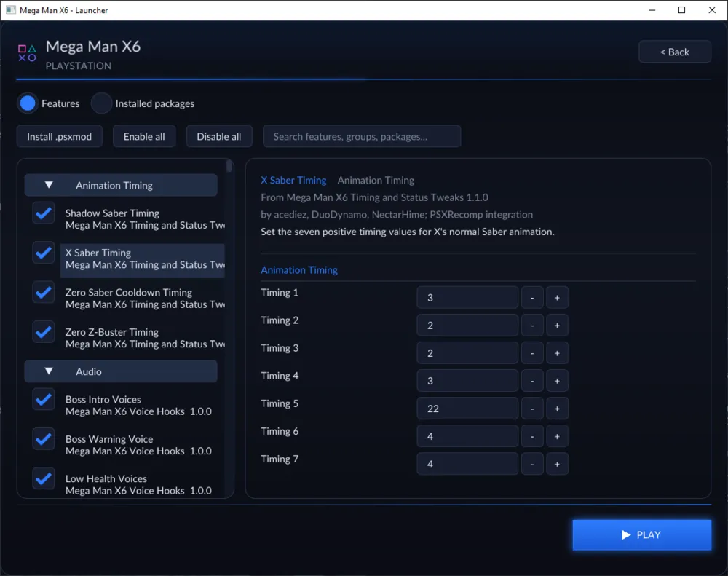Uncheck the X Saber Timing checkbox

[44, 253]
